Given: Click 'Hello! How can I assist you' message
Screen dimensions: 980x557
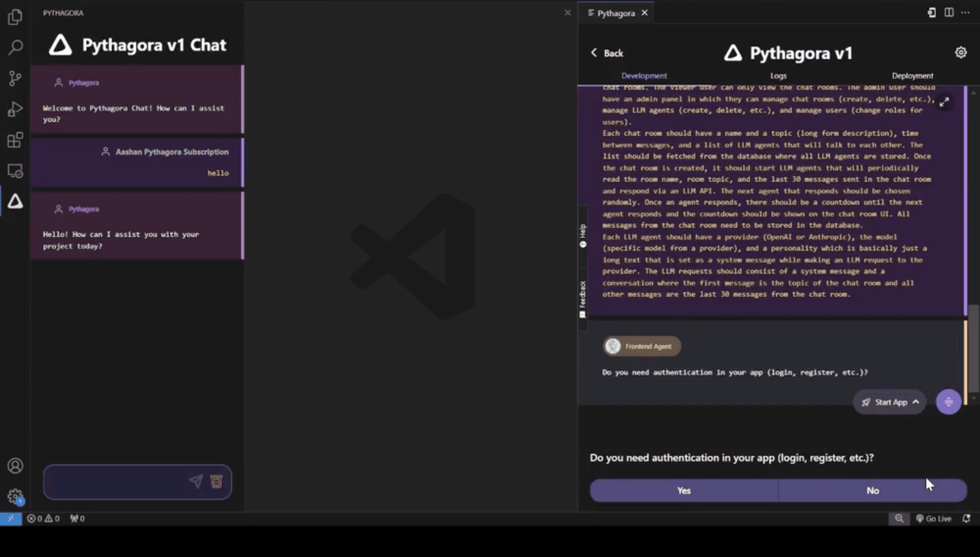Looking at the screenshot, I should tap(121, 240).
